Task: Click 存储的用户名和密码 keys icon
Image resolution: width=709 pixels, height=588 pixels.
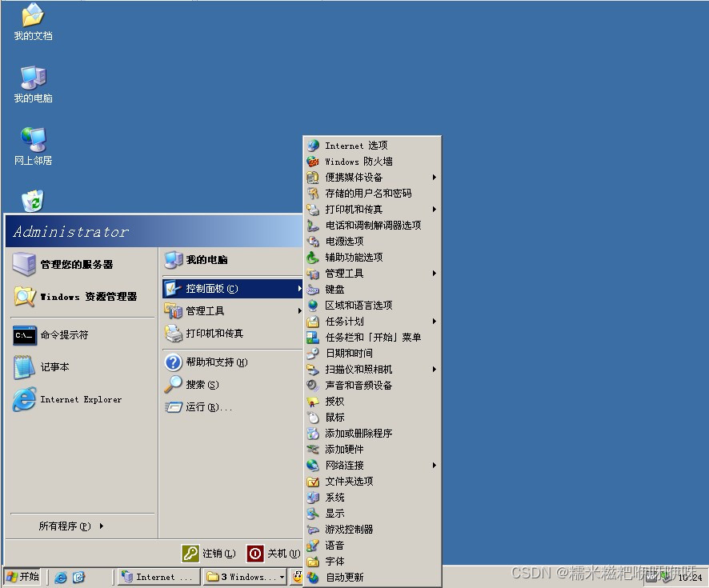Action: coord(313,194)
